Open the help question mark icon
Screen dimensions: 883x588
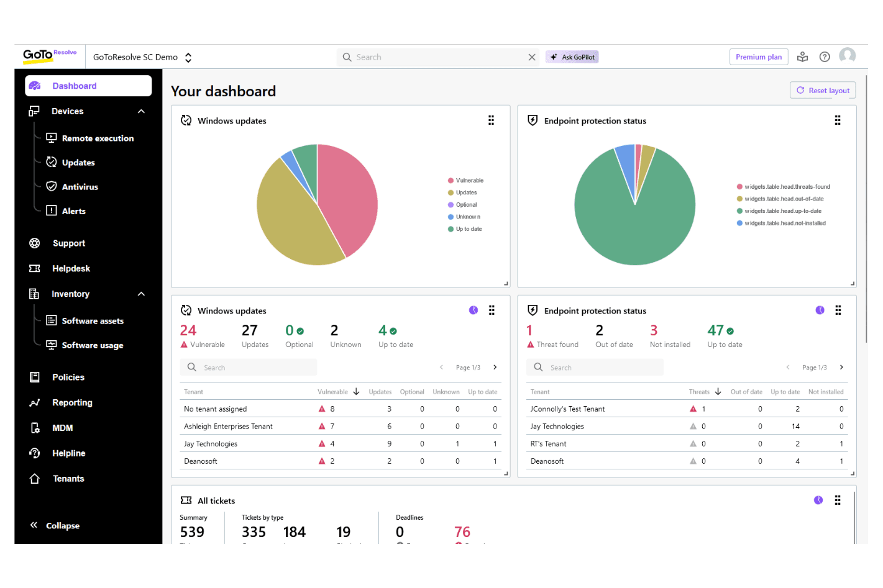(825, 57)
